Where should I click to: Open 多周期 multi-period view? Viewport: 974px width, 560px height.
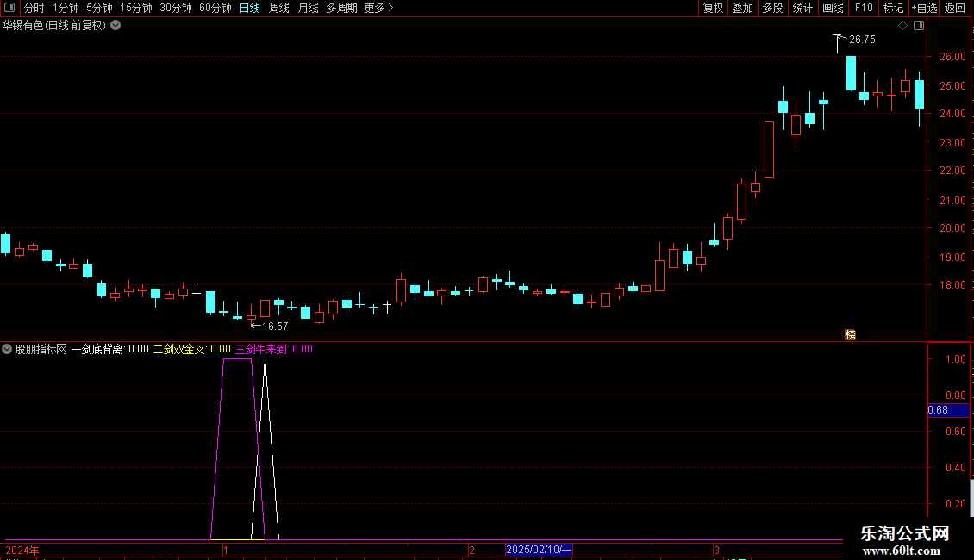pyautogui.click(x=341, y=8)
